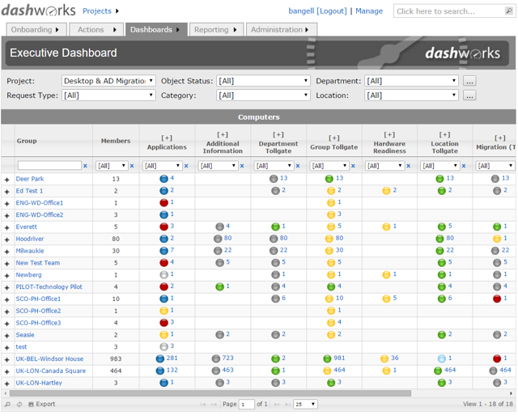Click the search magnifier icon in the header
This screenshot has width=518, height=420.
pos(509,11)
